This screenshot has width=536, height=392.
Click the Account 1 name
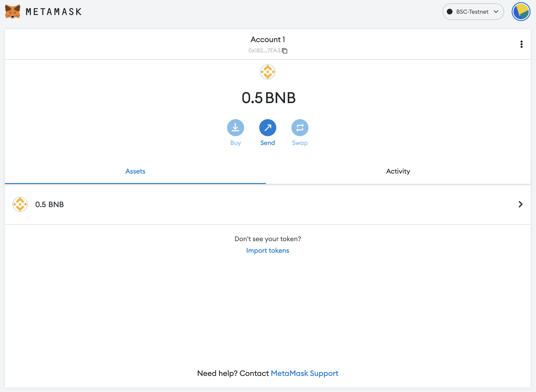[268, 39]
